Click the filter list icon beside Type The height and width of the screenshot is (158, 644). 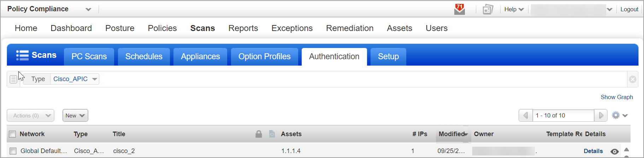(x=13, y=79)
